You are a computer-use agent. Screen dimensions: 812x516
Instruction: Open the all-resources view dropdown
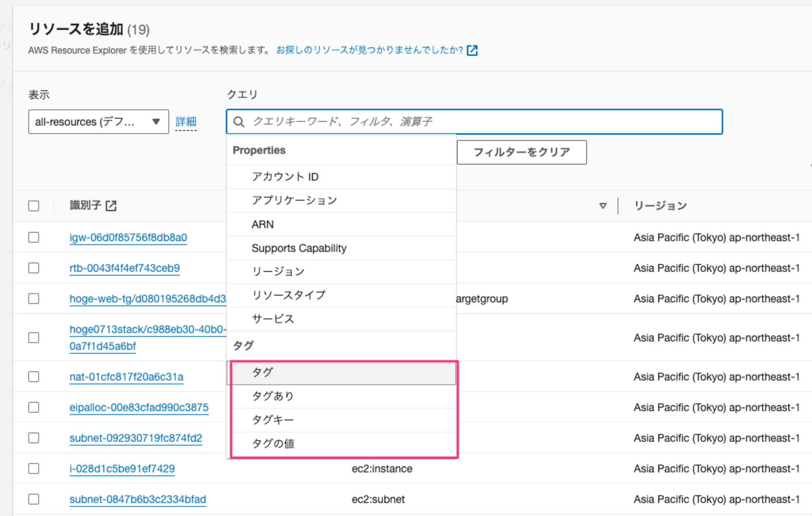98,121
